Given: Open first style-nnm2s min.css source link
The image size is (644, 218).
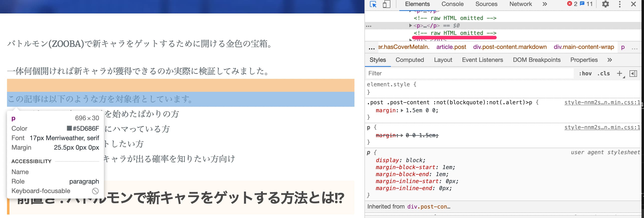Looking at the screenshot, I should 602,102.
